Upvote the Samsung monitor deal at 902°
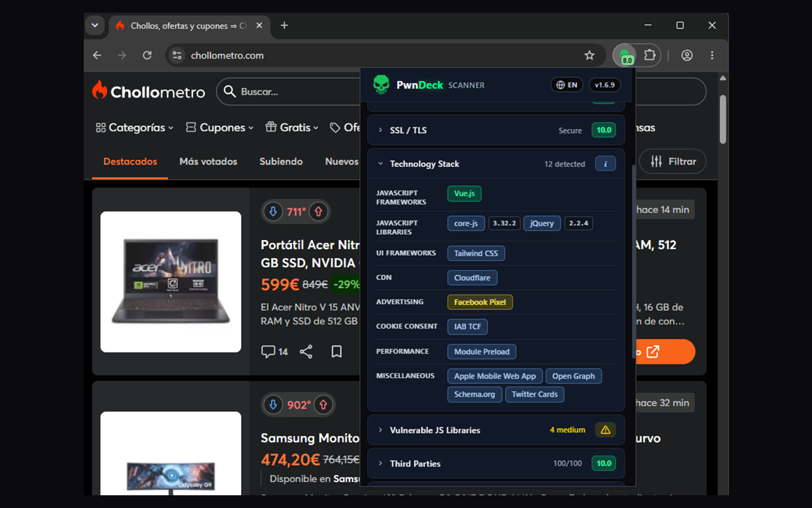Image resolution: width=812 pixels, height=508 pixels. pos(323,404)
